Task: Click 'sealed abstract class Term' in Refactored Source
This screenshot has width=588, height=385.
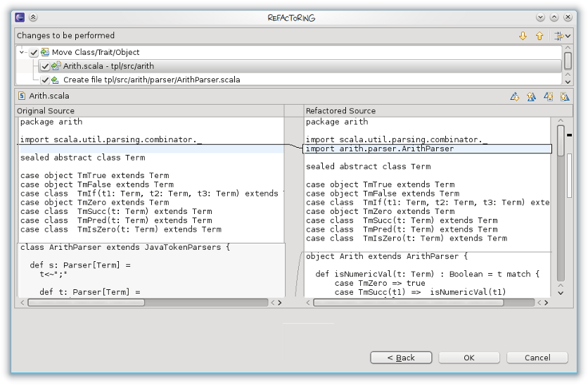Action: coord(369,167)
